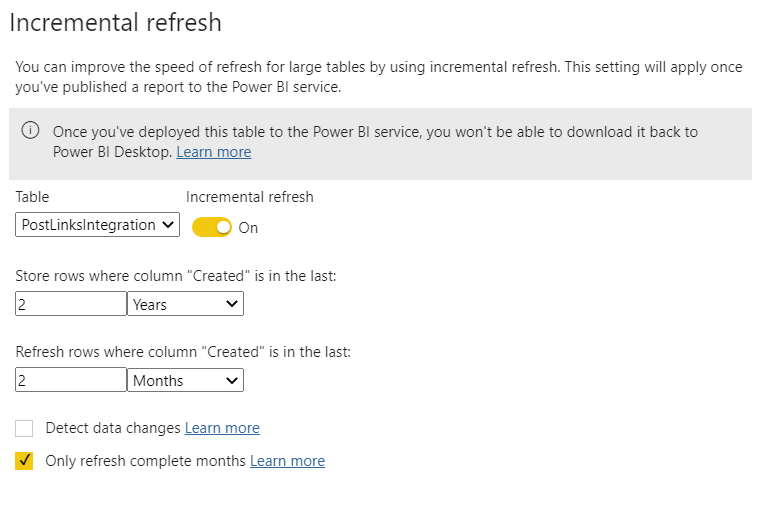
Task: Click the Detect data changes label text
Action: pyautogui.click(x=113, y=428)
